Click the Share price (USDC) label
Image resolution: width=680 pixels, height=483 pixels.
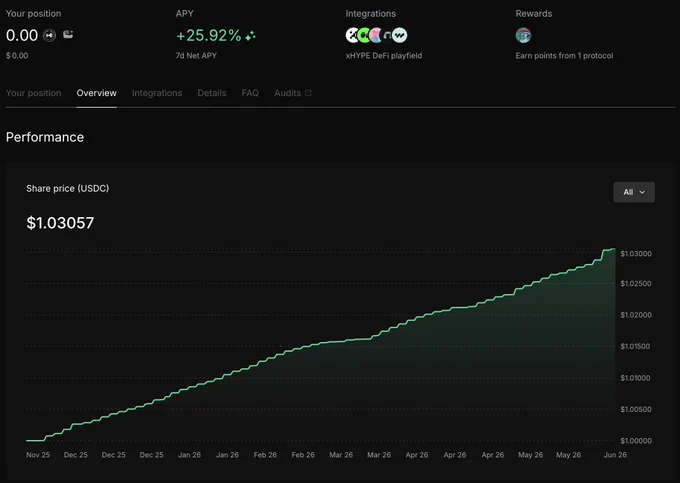pos(68,188)
